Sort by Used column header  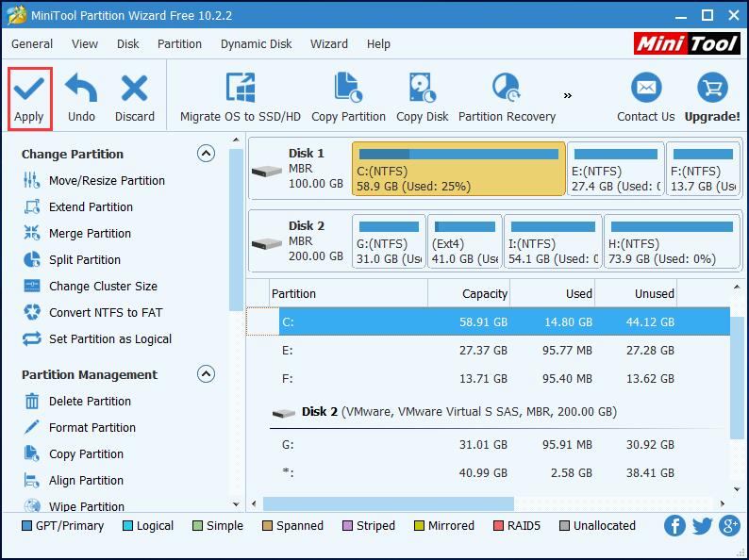[x=552, y=293]
